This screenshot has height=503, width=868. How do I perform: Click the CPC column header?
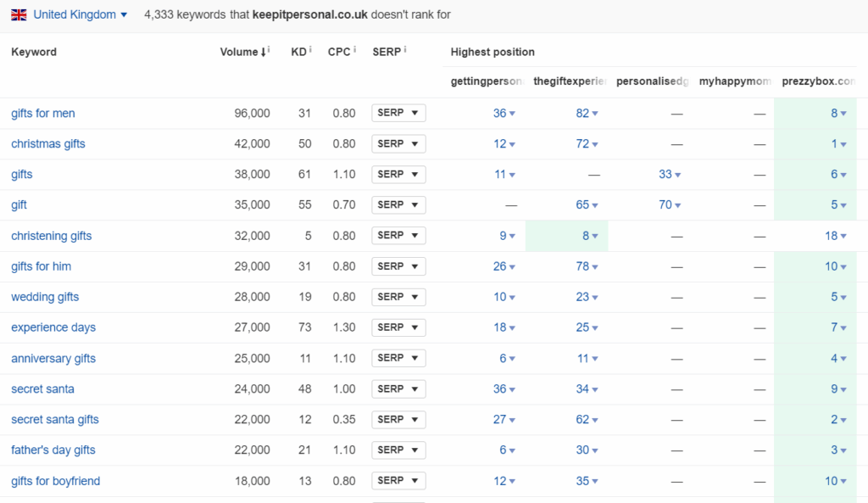point(339,52)
